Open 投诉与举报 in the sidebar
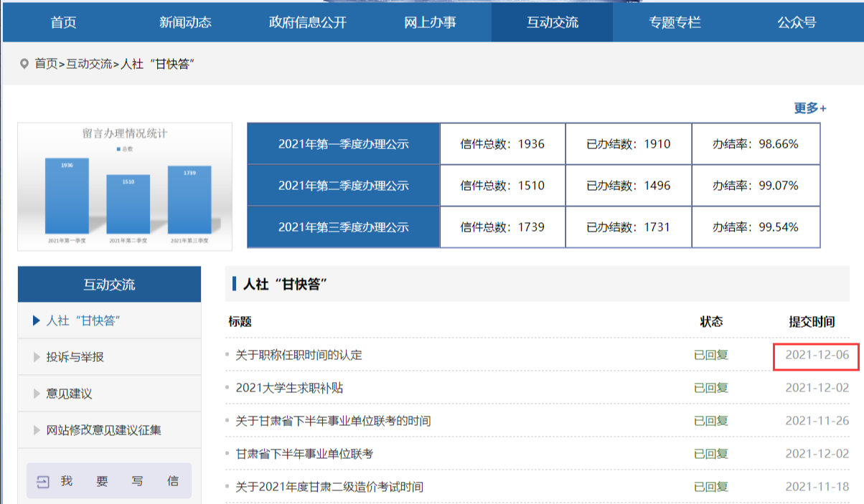This screenshot has height=504, width=864. [x=109, y=357]
